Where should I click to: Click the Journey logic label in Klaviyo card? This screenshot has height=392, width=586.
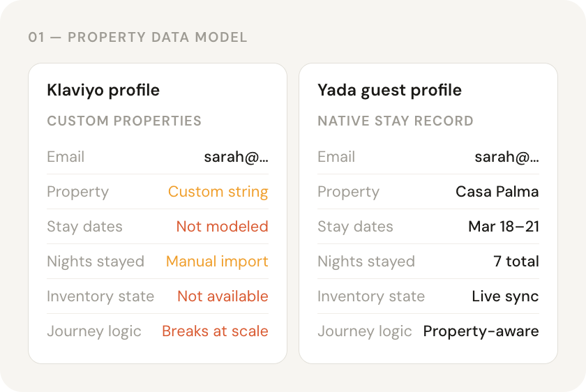94,331
